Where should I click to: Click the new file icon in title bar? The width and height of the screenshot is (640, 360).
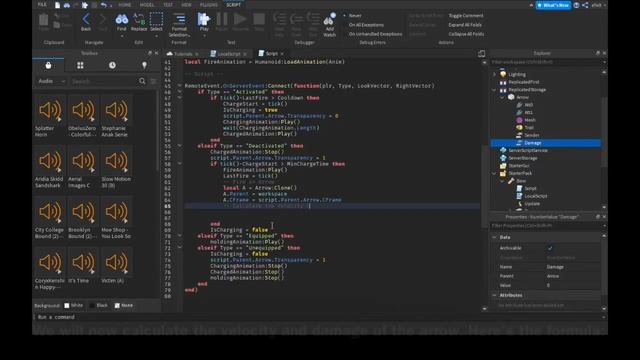(57, 5)
